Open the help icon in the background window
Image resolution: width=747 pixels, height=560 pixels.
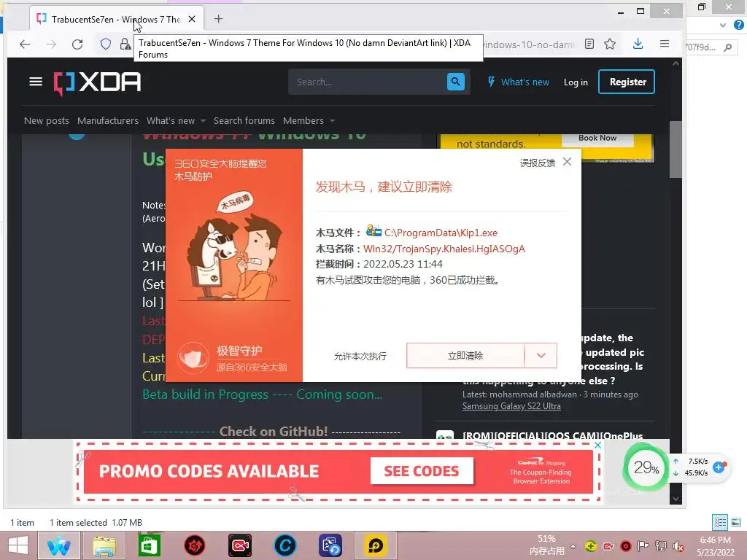[x=739, y=26]
